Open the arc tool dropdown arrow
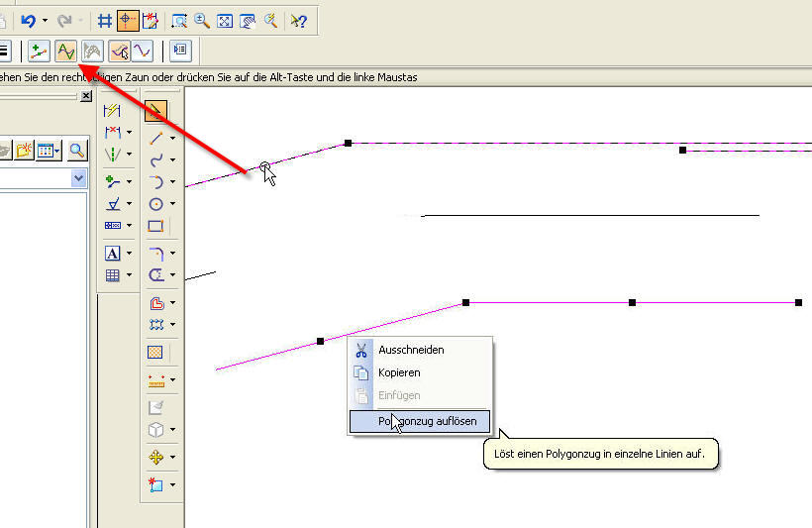812x528 pixels. 172,182
